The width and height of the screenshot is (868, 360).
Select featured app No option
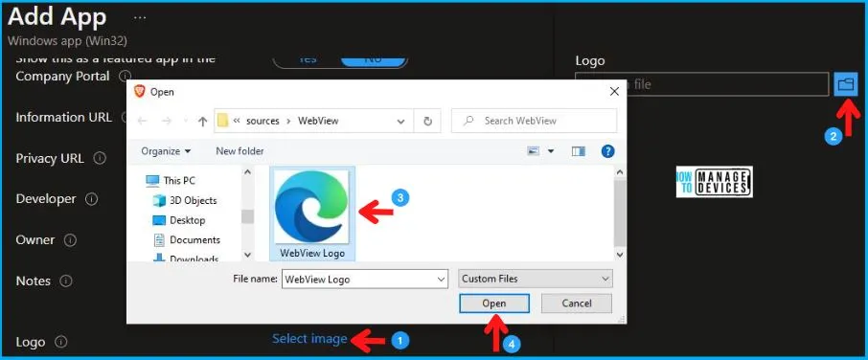tap(374, 59)
